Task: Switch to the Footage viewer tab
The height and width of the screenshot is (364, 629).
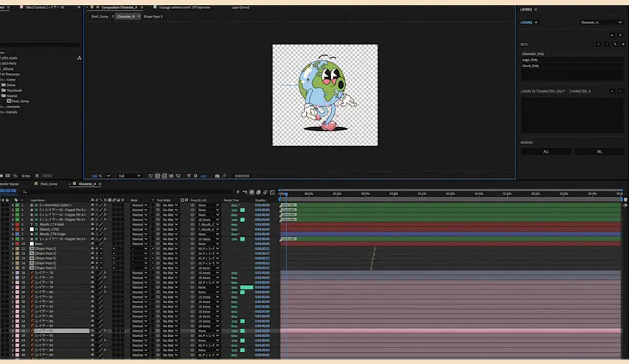Action: (x=184, y=8)
